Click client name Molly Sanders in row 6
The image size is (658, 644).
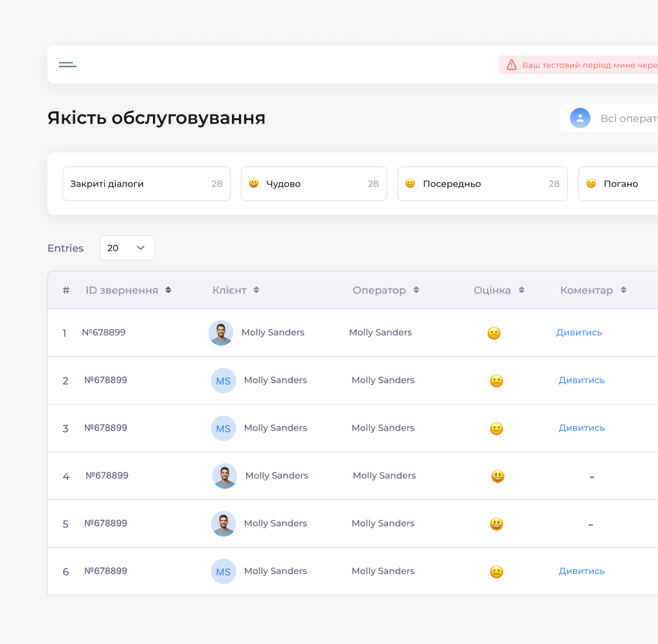click(276, 571)
